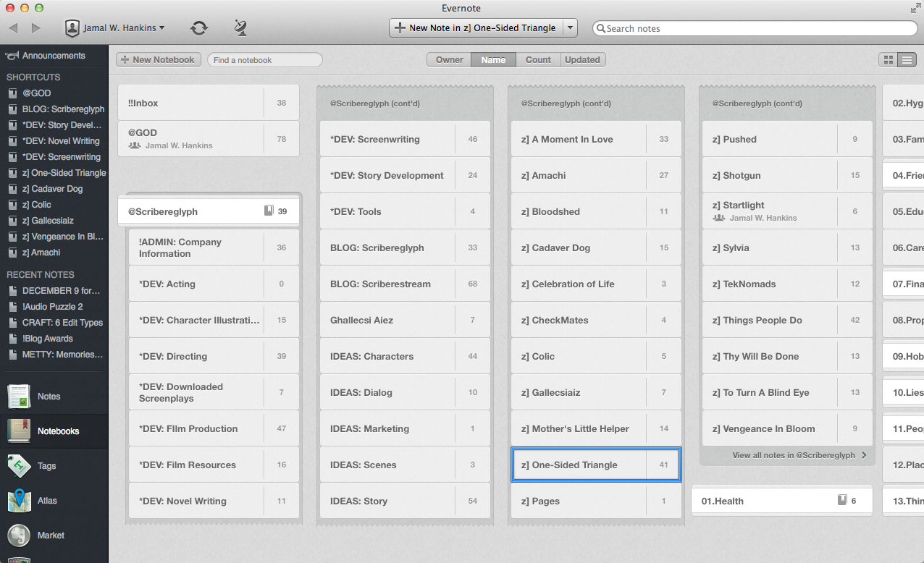Click the New Notebook button

158,60
